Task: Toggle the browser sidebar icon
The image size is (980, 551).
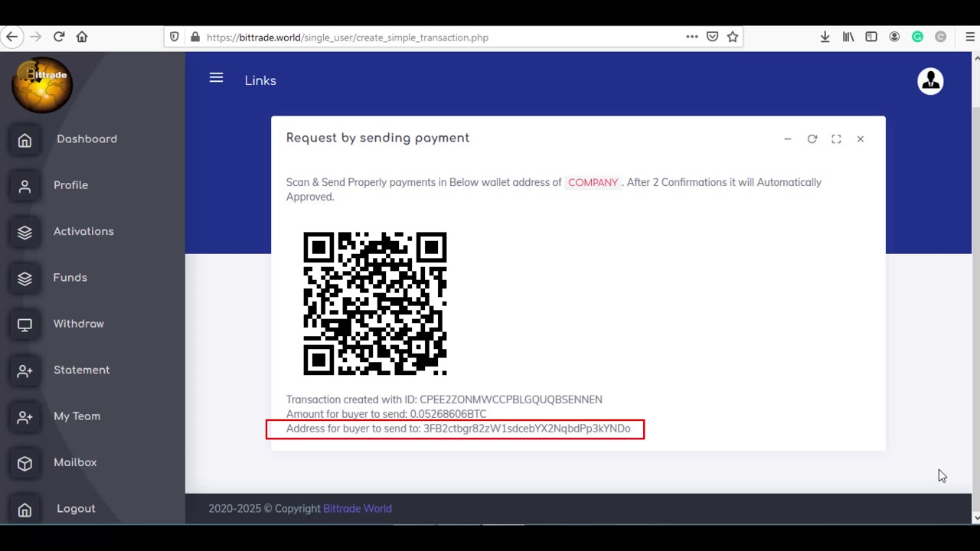Action: pos(871,37)
